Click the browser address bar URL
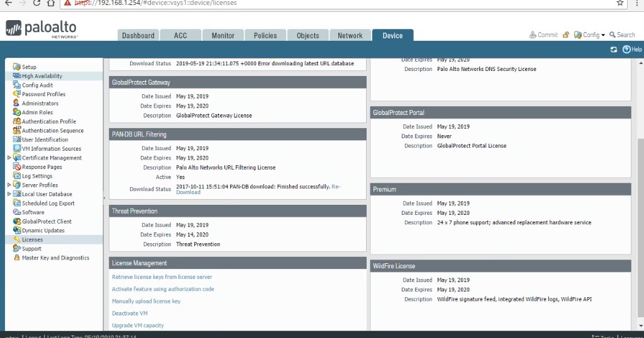Screen dimensions: 644x338 (x=155, y=3)
